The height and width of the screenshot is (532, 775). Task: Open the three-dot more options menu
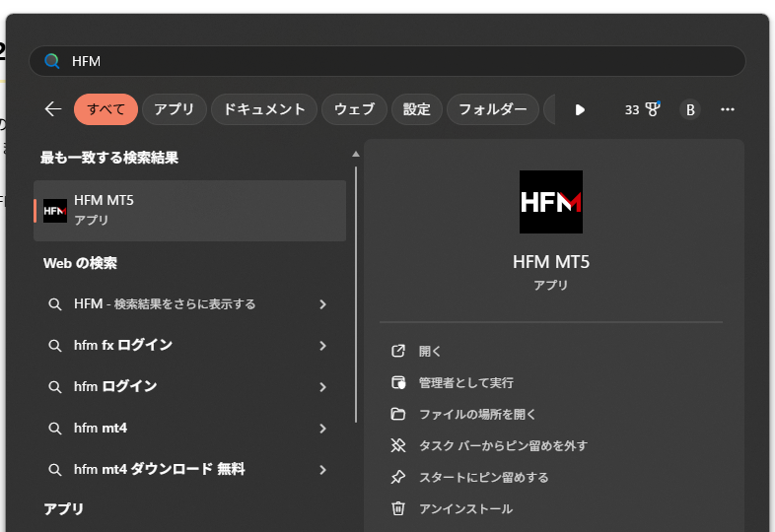click(728, 109)
